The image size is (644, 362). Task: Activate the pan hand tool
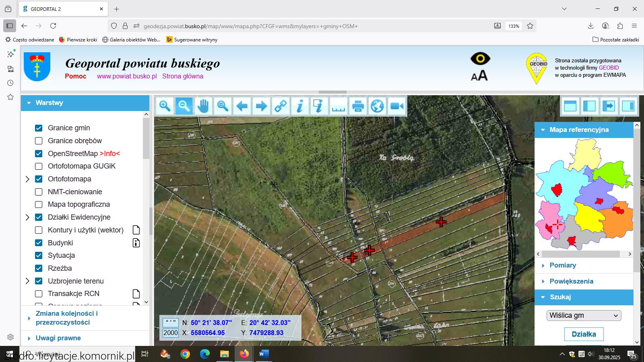click(x=203, y=106)
